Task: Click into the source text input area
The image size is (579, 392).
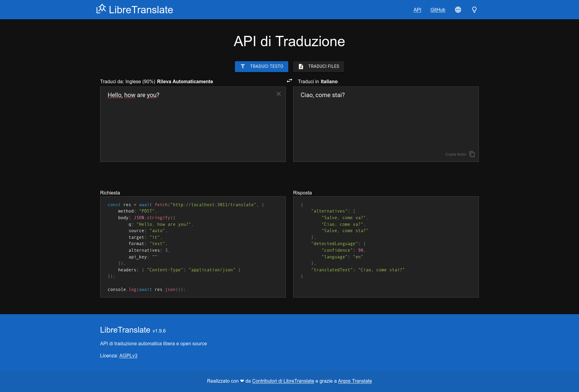Action: click(x=193, y=124)
